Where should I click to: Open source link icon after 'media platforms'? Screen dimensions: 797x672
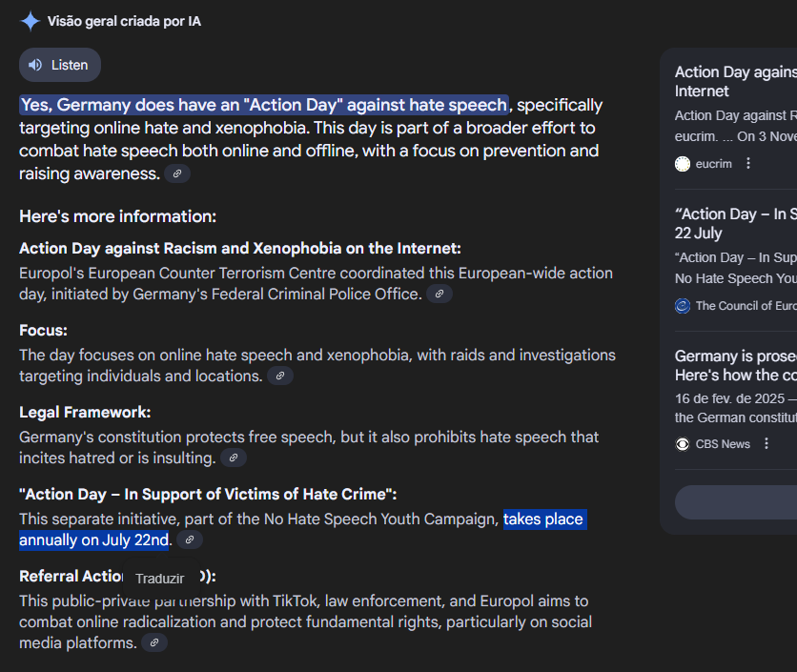pyautogui.click(x=154, y=642)
